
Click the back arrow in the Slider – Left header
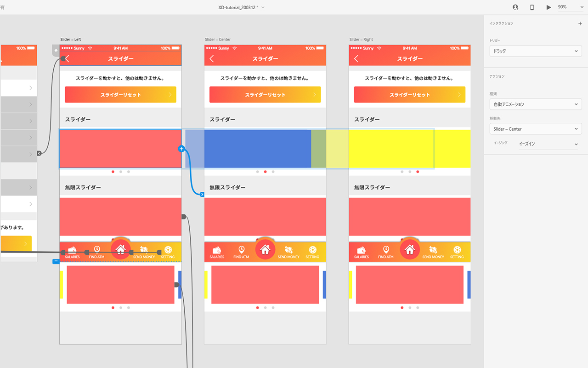[67, 58]
